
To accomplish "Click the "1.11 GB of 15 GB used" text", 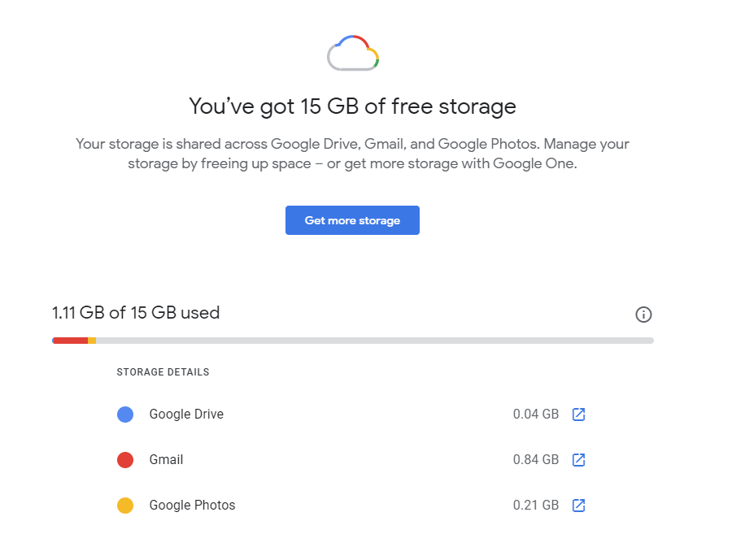I will click(136, 313).
